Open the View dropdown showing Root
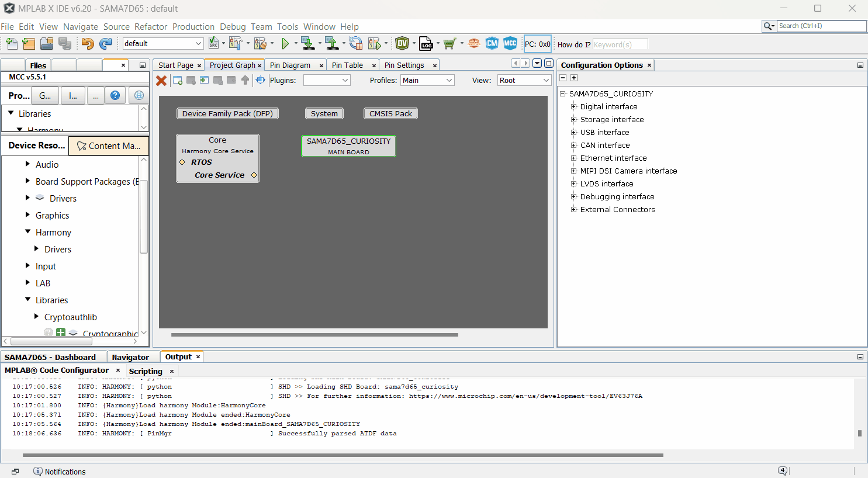868x478 pixels. (524, 80)
